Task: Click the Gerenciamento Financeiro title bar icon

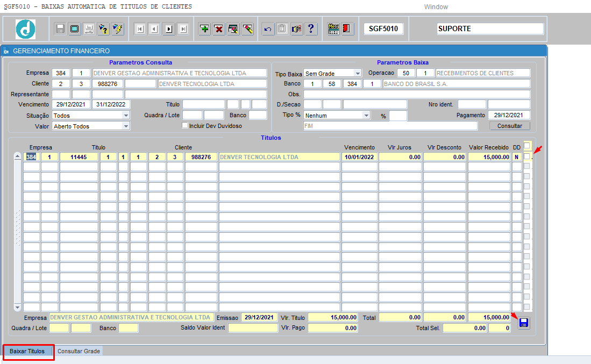Action: pos(6,51)
